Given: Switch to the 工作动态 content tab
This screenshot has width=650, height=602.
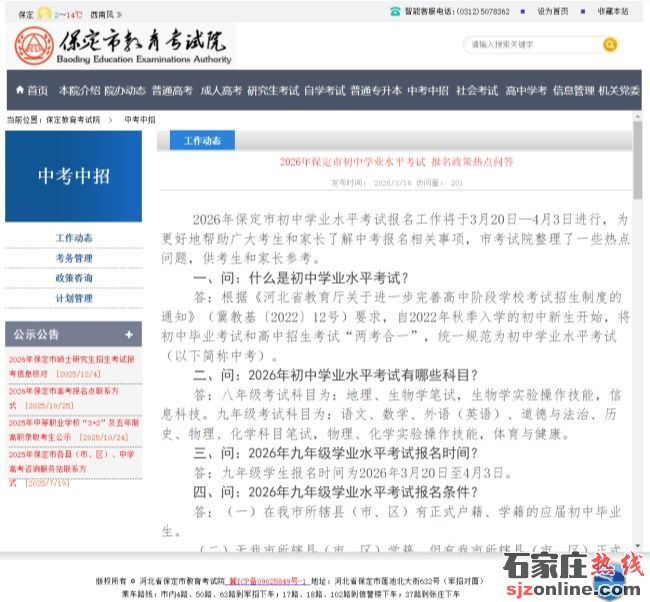Looking at the screenshot, I should click(x=202, y=141).
